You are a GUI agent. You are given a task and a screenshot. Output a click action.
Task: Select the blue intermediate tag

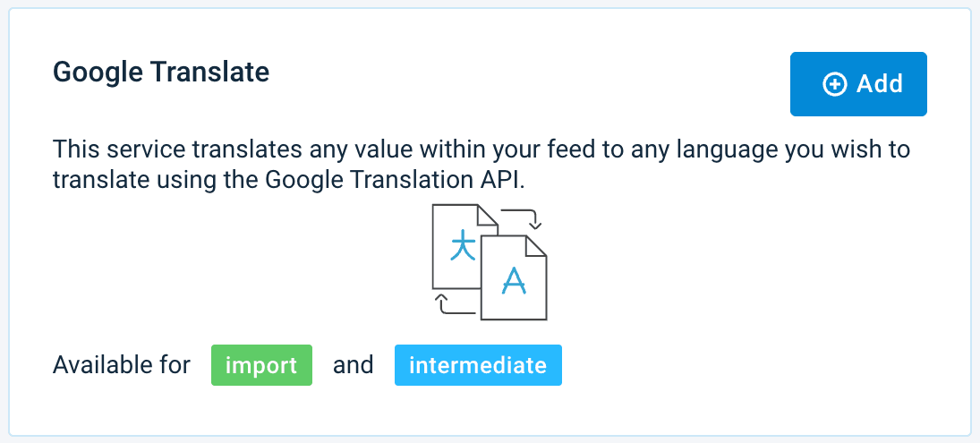(x=478, y=365)
